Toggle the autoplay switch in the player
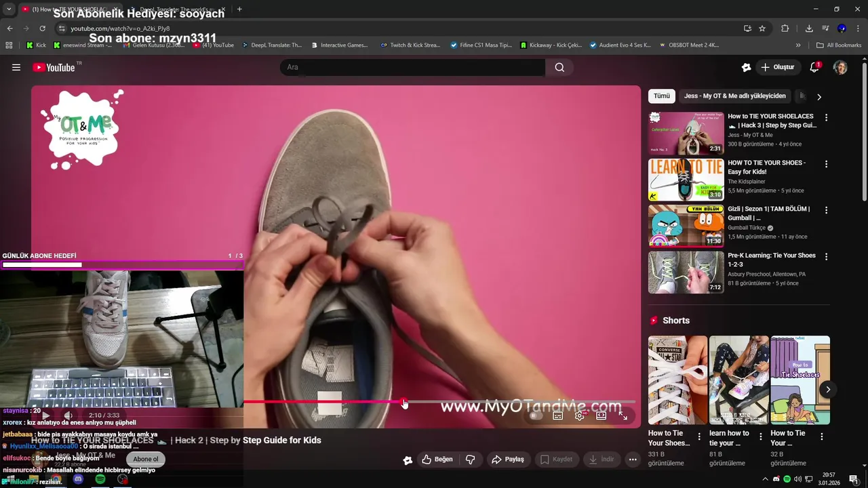The width and height of the screenshot is (868, 488). click(x=536, y=415)
